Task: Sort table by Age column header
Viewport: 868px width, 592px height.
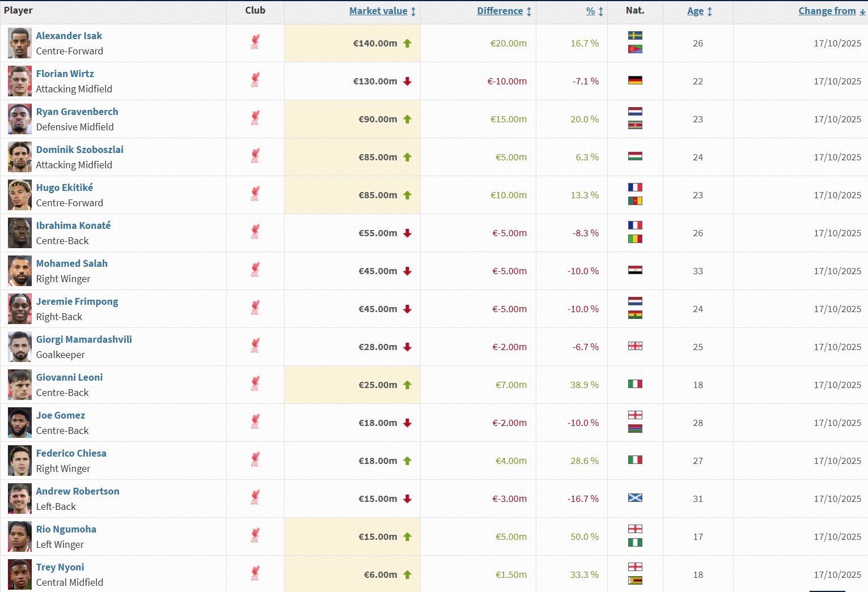Action: [695, 11]
